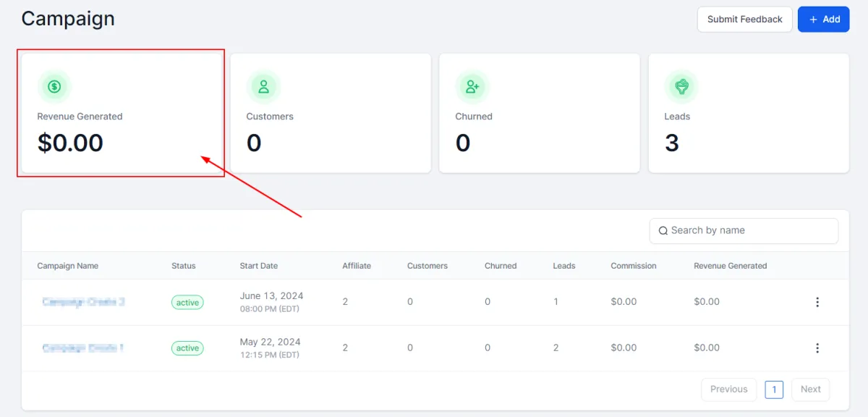Open the three-dot menu for May 22 campaign
The width and height of the screenshot is (868, 417).
[817, 348]
